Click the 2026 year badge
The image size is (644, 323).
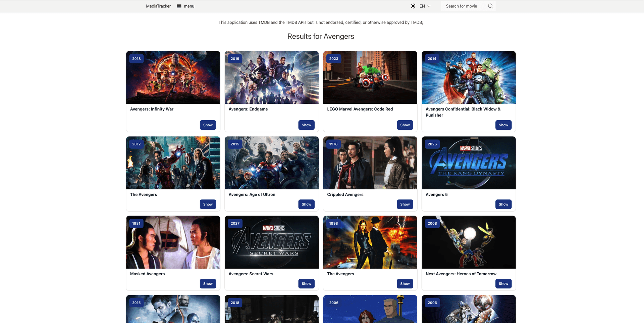(432, 144)
